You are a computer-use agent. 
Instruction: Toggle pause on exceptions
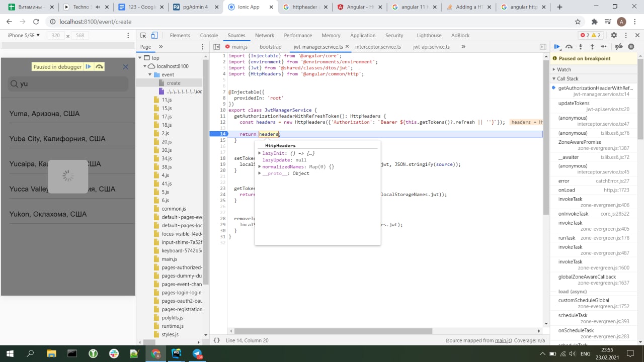point(631,47)
